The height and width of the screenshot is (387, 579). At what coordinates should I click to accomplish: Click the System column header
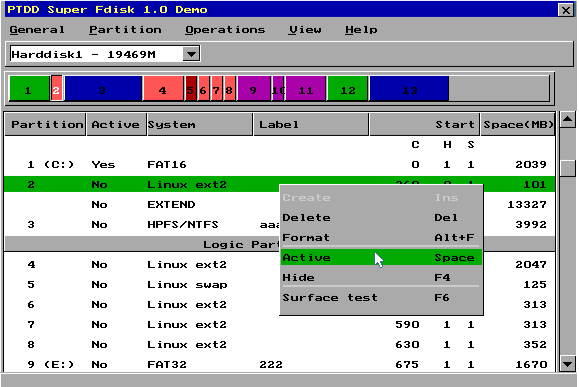point(200,124)
